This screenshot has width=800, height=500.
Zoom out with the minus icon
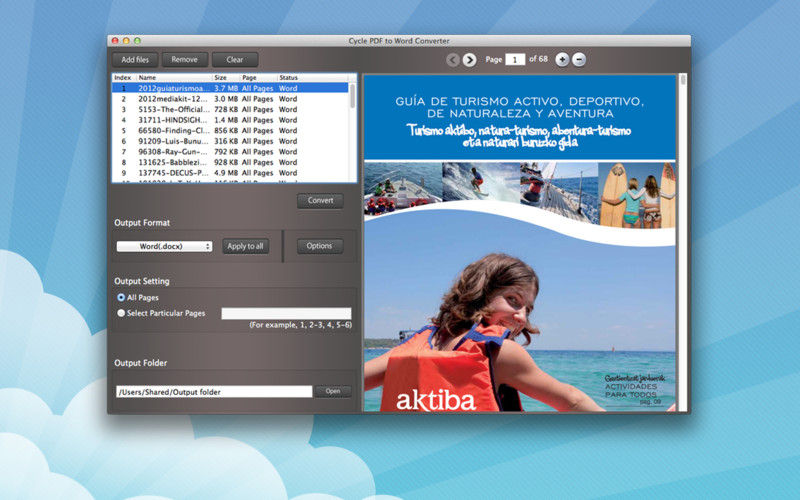(579, 60)
